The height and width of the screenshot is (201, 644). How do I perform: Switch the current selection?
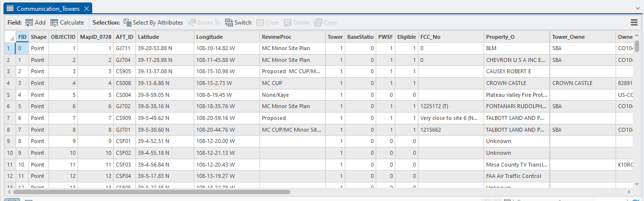pos(238,23)
